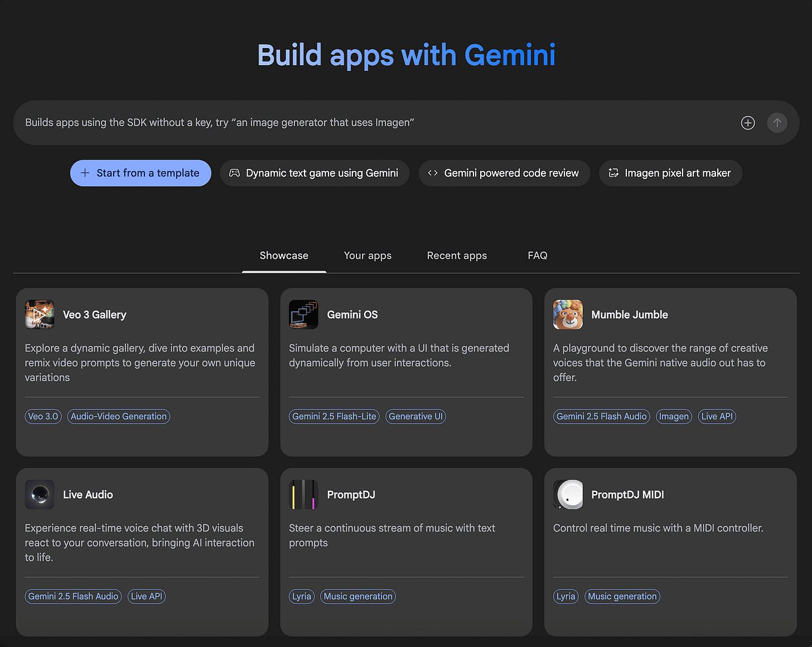812x647 pixels.
Task: Click the code brackets icon on code review chip
Action: (x=433, y=173)
